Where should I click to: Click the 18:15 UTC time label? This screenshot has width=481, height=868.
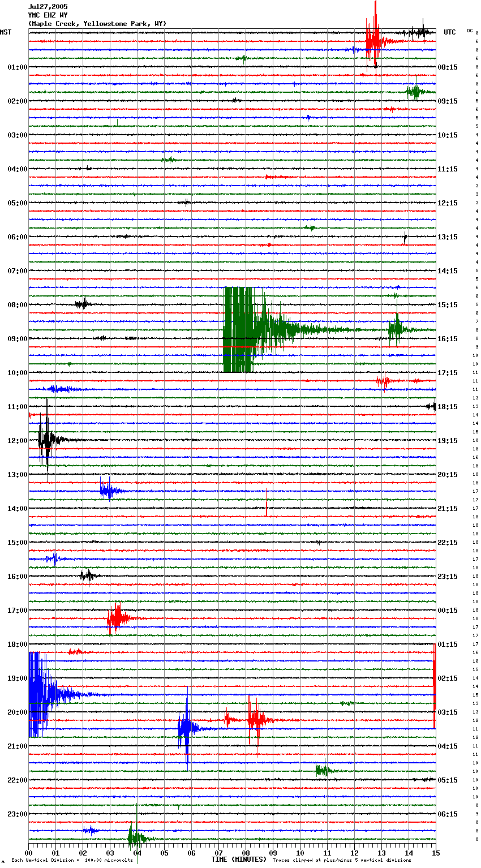click(448, 407)
